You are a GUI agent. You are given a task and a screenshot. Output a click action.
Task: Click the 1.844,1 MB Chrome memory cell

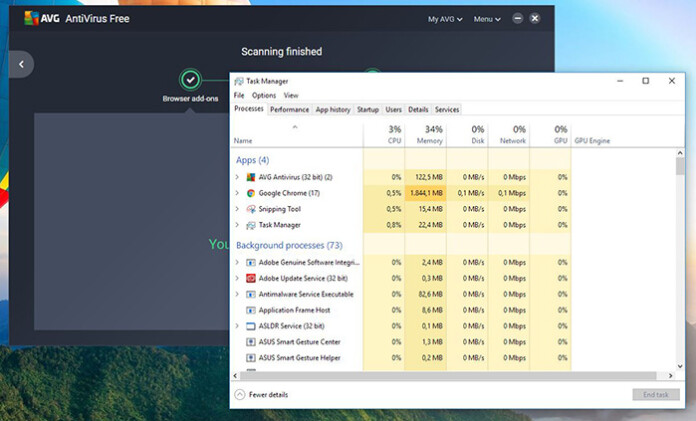point(425,193)
